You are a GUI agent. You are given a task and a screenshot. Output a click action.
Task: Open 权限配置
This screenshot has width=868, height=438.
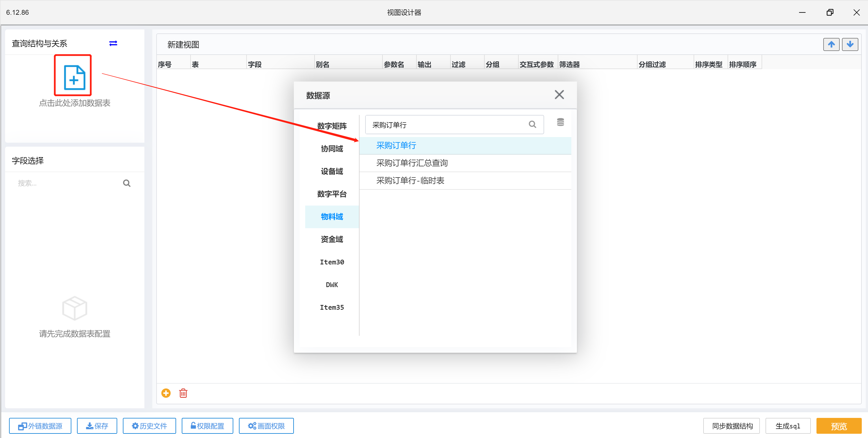click(x=207, y=426)
